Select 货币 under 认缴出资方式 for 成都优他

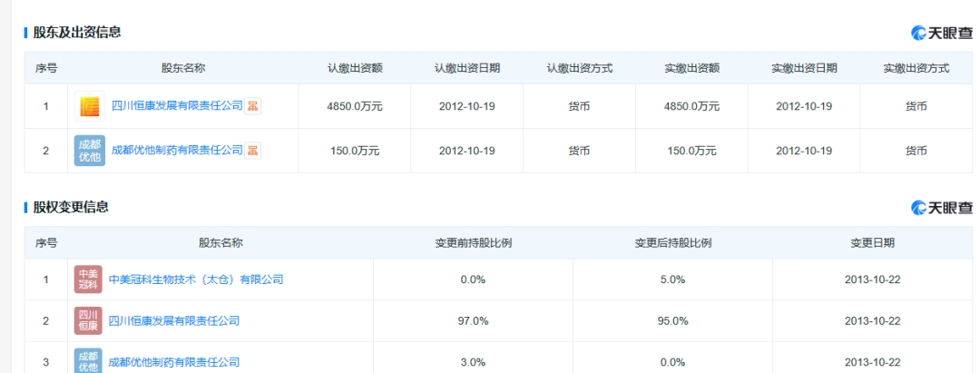tap(579, 151)
